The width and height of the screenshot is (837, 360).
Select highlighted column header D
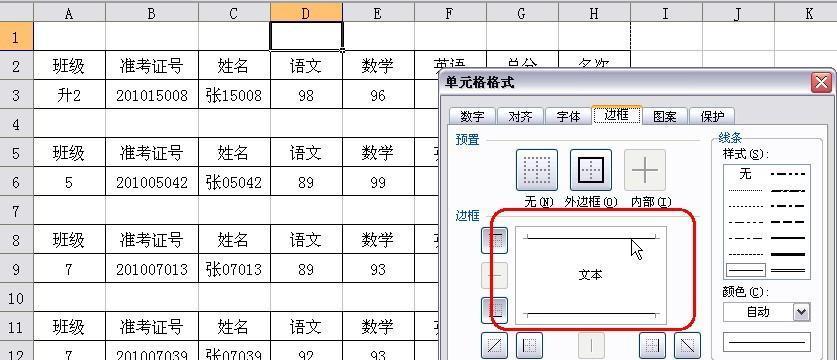306,13
